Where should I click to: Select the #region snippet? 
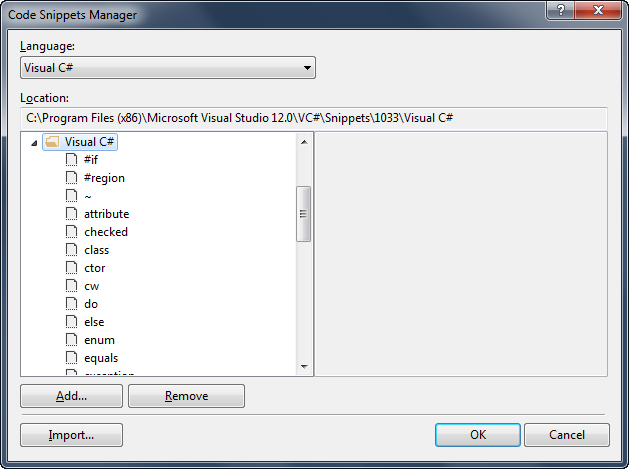(x=104, y=178)
